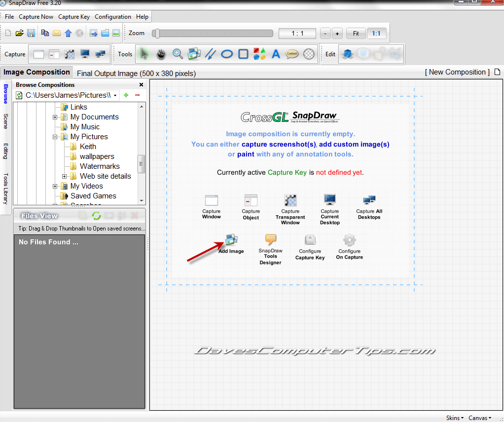
Task: Click the New composition icon in the main toolbar
Action: tap(8, 33)
